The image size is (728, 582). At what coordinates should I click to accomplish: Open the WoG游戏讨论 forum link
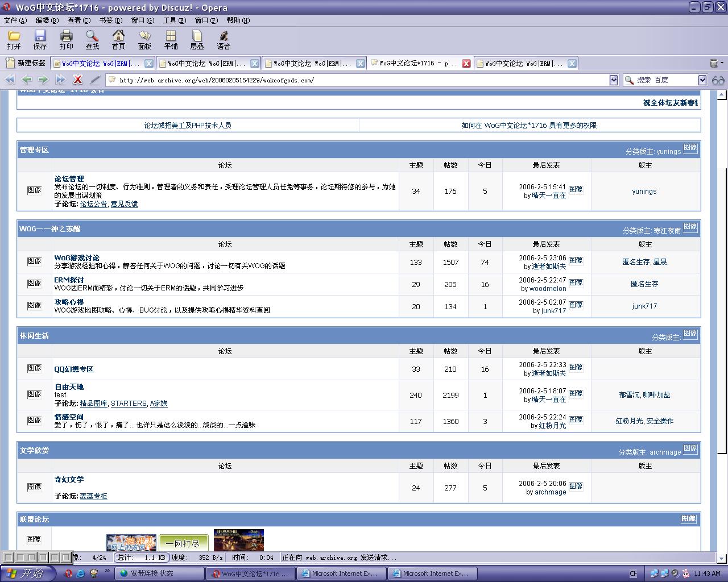77,257
